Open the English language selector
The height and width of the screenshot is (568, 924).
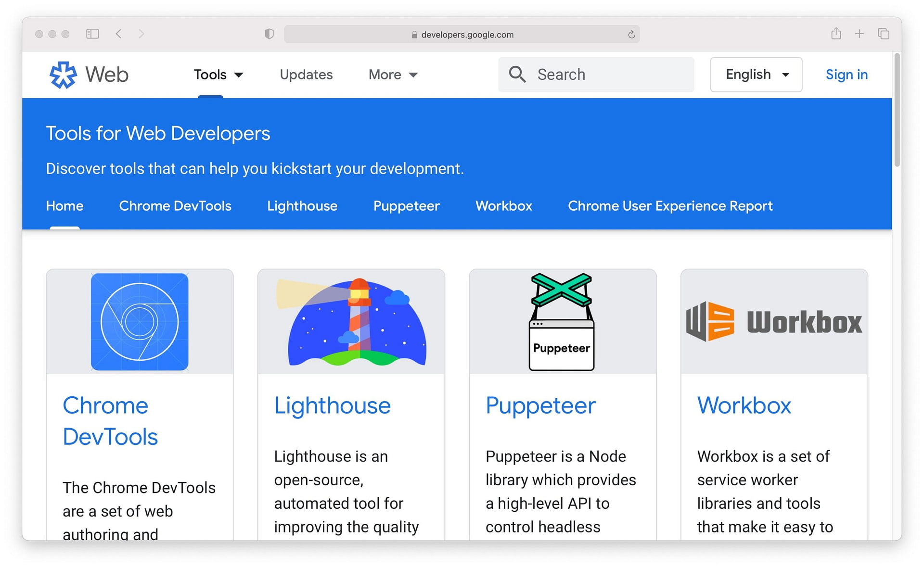coord(756,75)
